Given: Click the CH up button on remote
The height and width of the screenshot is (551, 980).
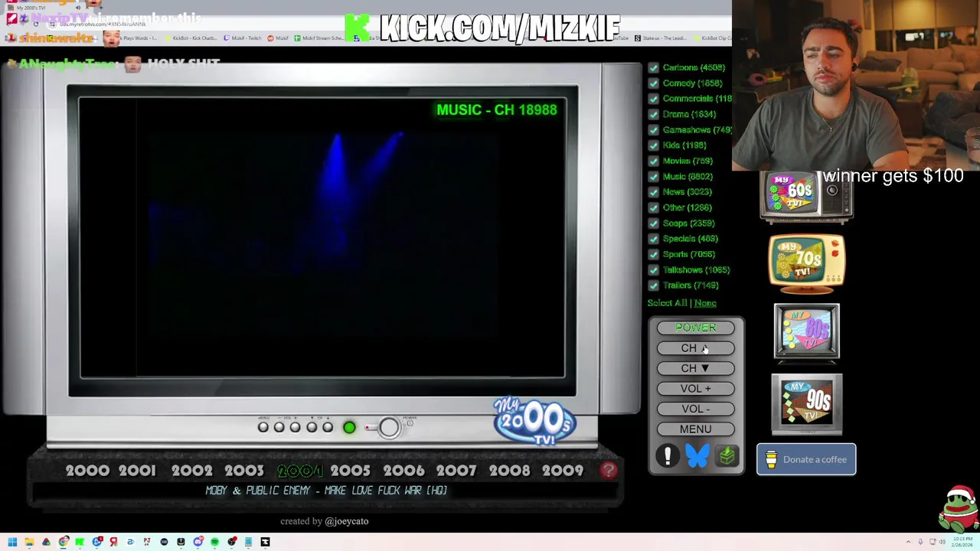Looking at the screenshot, I should (x=695, y=348).
